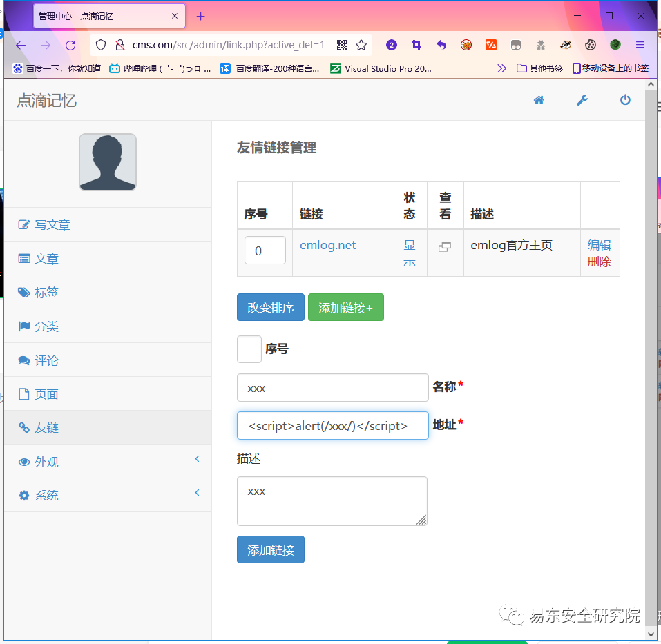Show more bookmarks with double chevron
The image size is (661, 644).
coord(501,68)
